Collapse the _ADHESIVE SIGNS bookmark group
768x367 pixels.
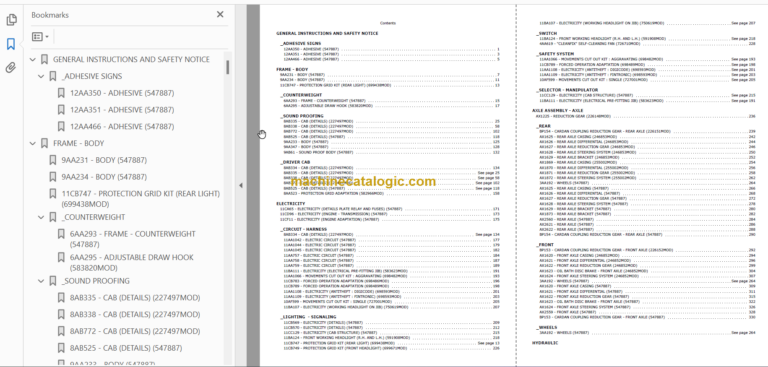click(x=41, y=76)
